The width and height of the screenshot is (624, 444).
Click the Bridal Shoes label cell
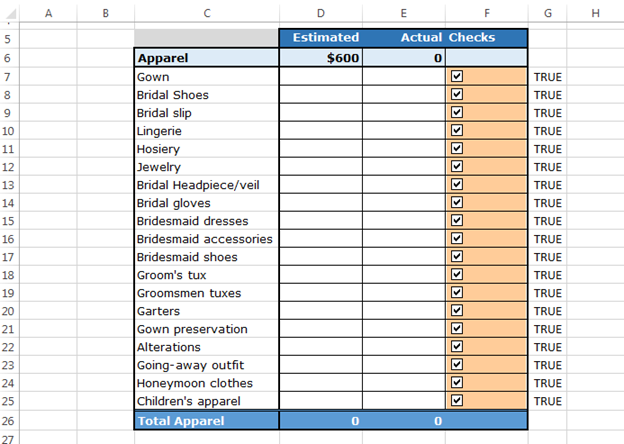click(x=207, y=95)
